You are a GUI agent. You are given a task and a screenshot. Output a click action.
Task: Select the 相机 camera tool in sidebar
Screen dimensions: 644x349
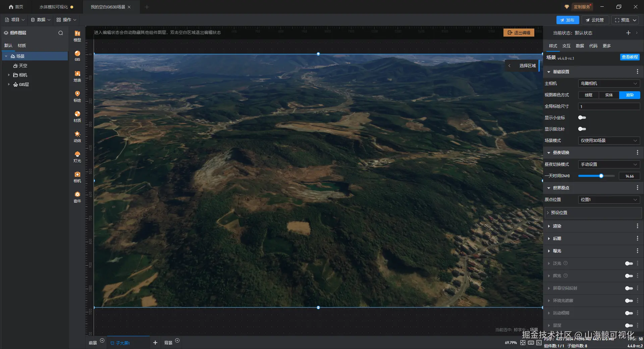point(77,177)
